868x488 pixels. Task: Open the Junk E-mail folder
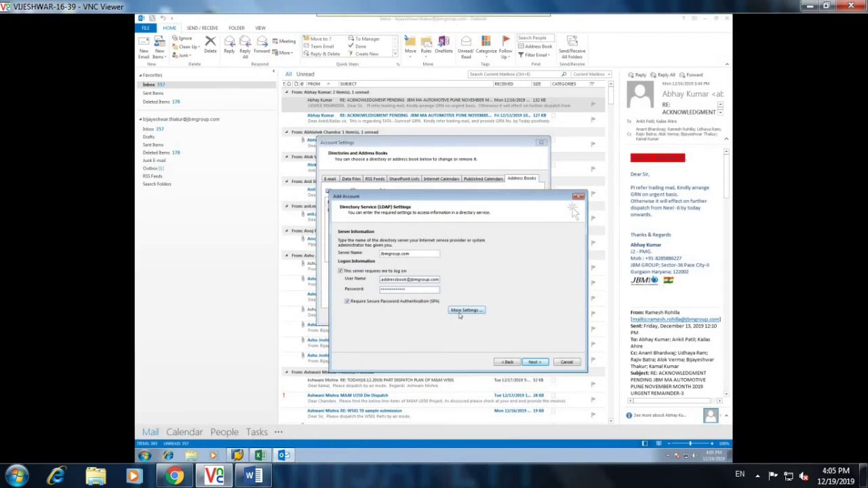point(154,161)
